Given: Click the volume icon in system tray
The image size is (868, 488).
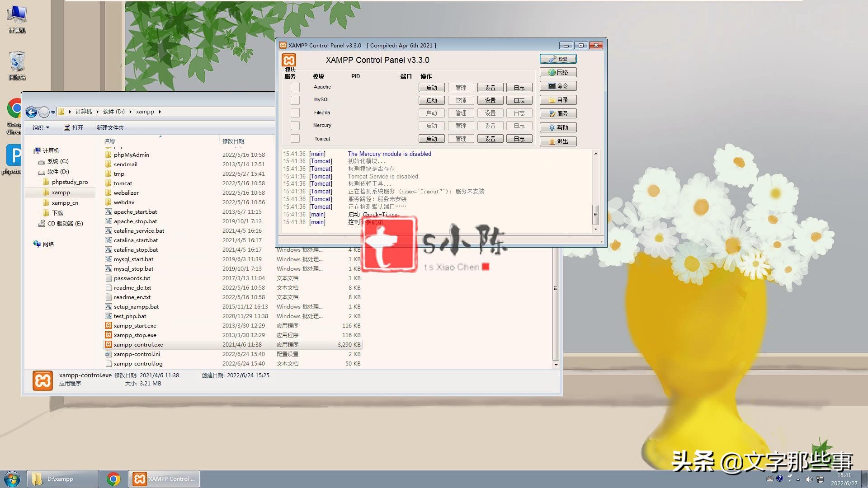Looking at the screenshot, I should (809, 479).
